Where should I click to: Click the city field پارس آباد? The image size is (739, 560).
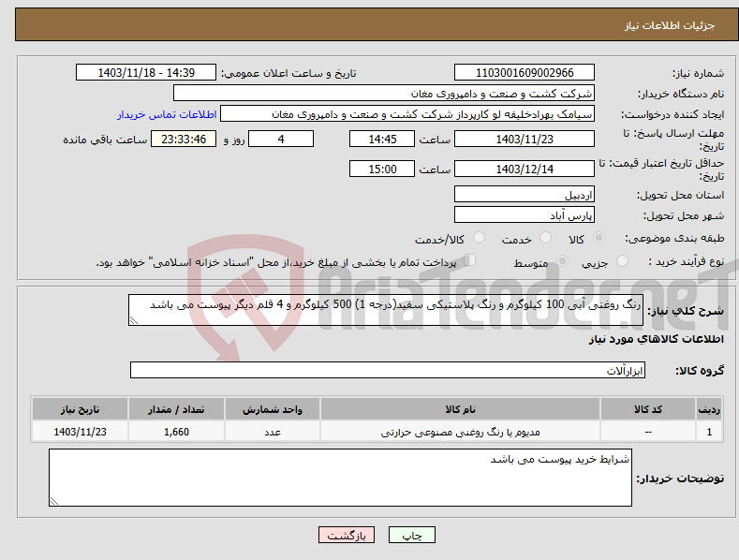(x=525, y=215)
